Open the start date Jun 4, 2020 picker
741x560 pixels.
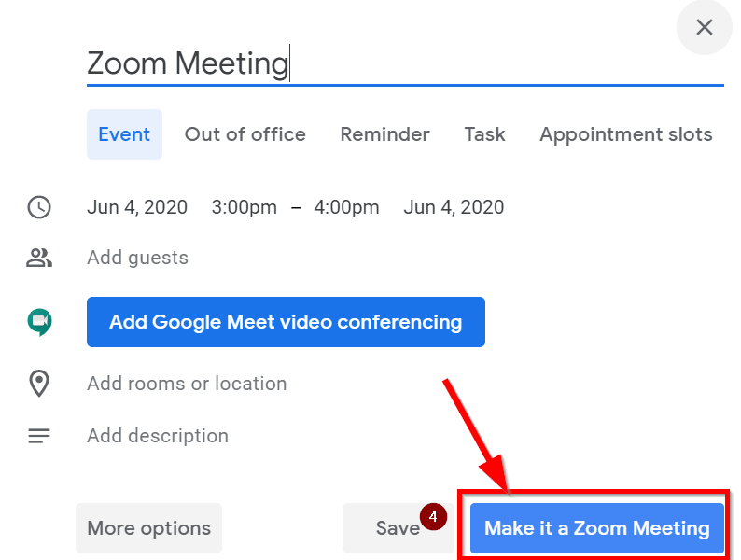point(137,207)
